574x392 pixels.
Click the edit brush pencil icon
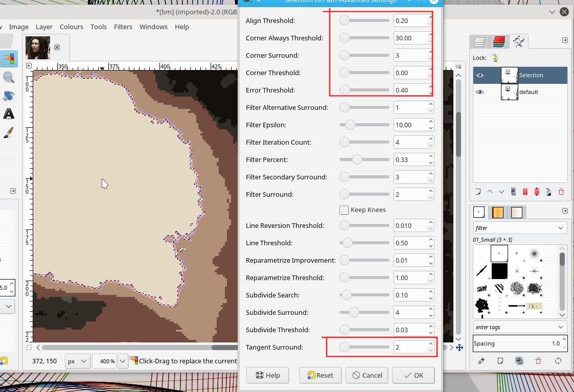click(481, 361)
